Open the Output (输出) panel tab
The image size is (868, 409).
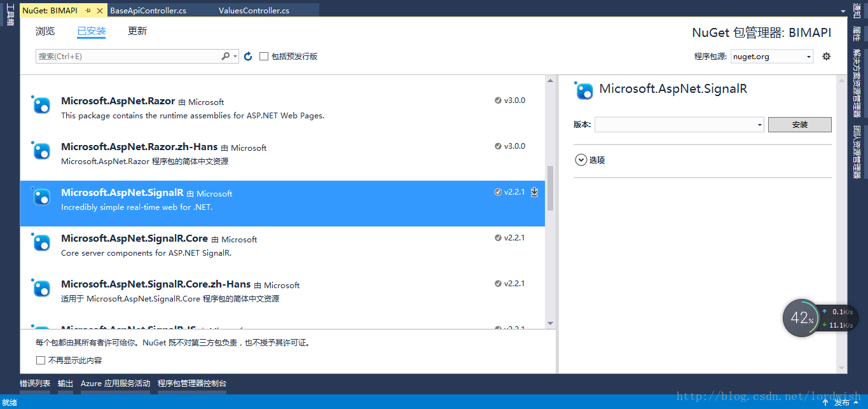(x=65, y=384)
